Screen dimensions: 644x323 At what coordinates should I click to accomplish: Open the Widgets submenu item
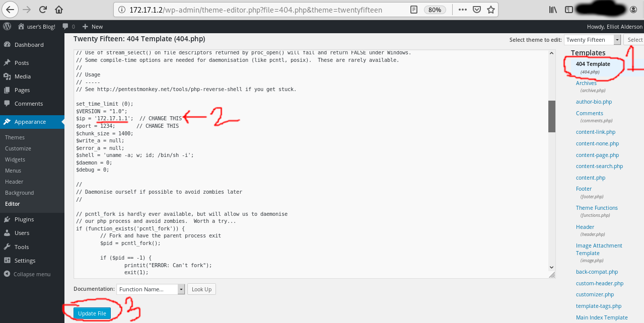point(15,159)
